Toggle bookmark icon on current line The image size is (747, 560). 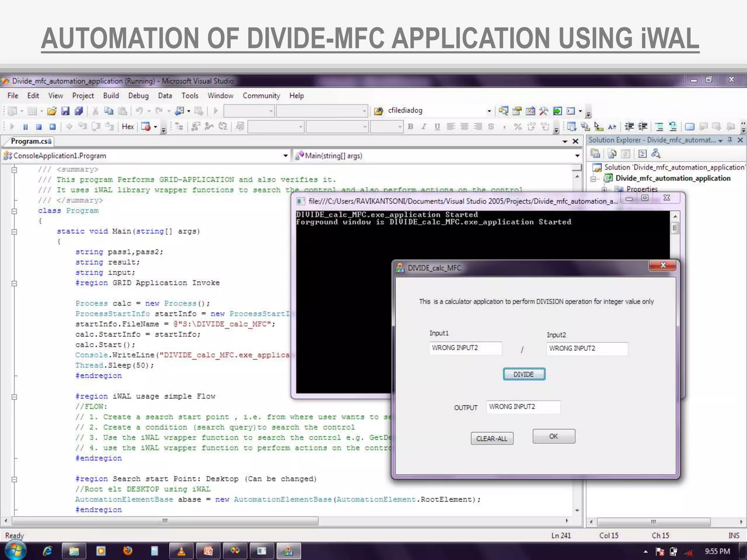coord(690,127)
